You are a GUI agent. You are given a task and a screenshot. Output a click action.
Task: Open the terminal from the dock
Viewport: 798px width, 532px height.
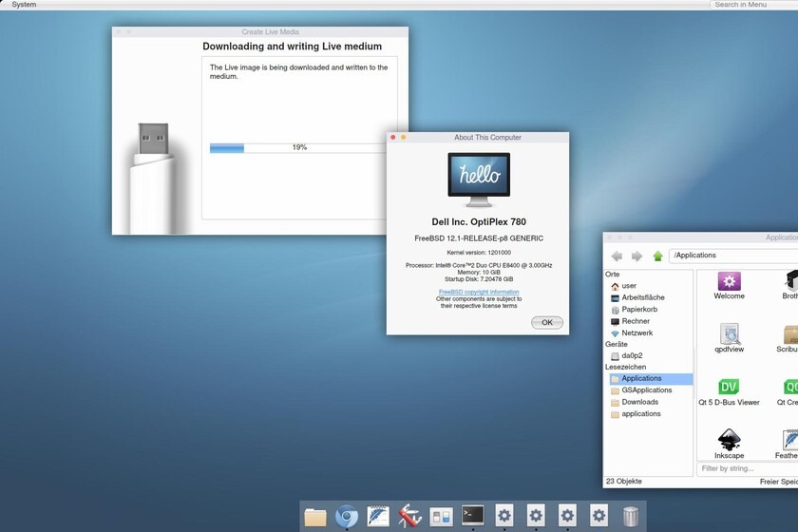click(473, 516)
